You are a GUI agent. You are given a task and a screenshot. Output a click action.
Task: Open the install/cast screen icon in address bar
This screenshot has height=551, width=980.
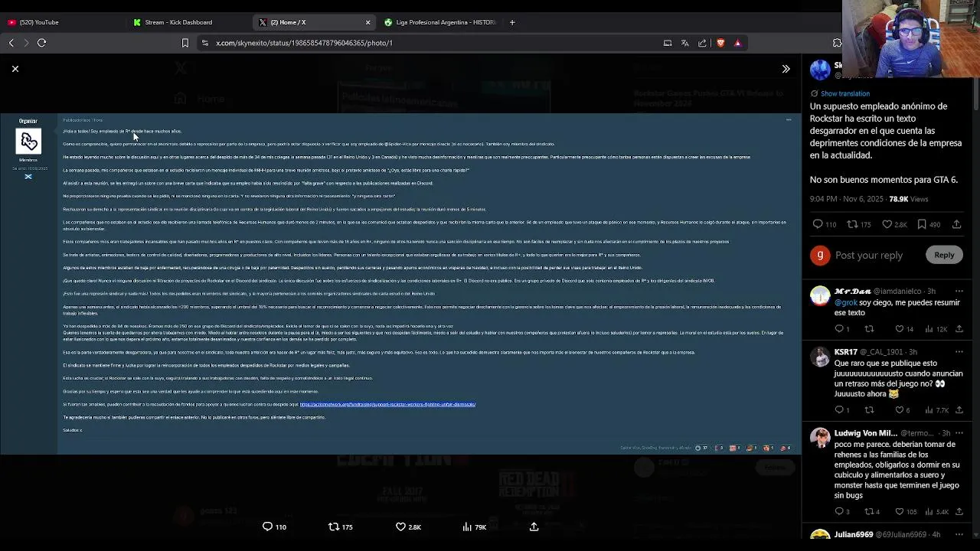668,43
